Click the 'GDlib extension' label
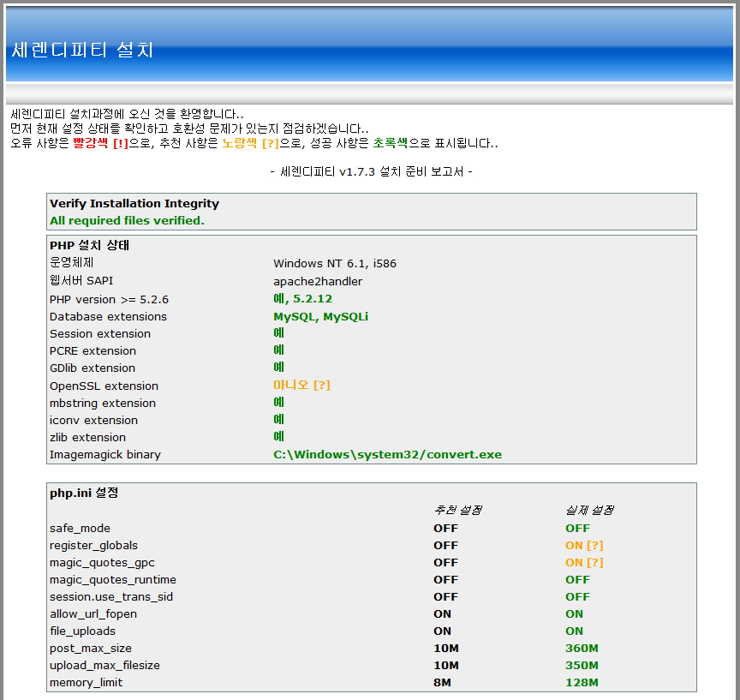The width and height of the screenshot is (740, 700). (x=92, y=368)
